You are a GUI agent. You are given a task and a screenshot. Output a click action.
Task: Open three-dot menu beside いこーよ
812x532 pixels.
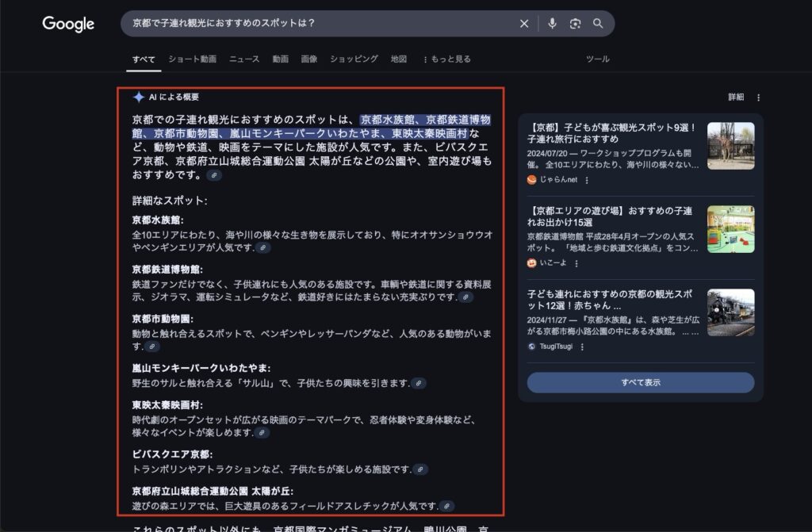(576, 263)
